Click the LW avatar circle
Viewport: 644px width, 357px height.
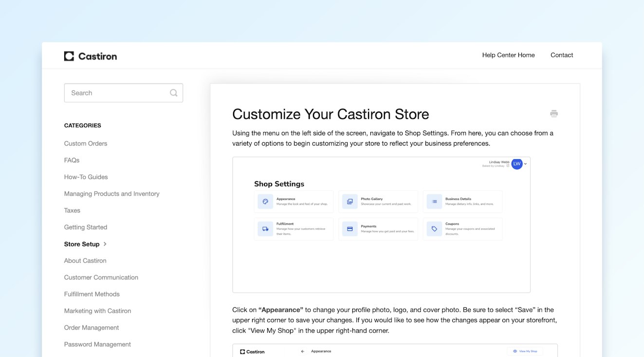517,164
